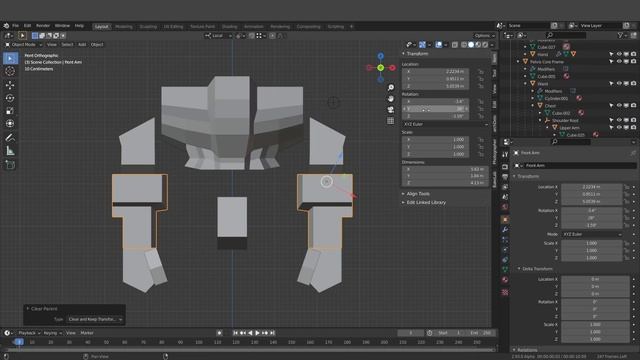Play the animation forward
Image resolution: width=640 pixels, height=360 pixels.
click(x=258, y=333)
